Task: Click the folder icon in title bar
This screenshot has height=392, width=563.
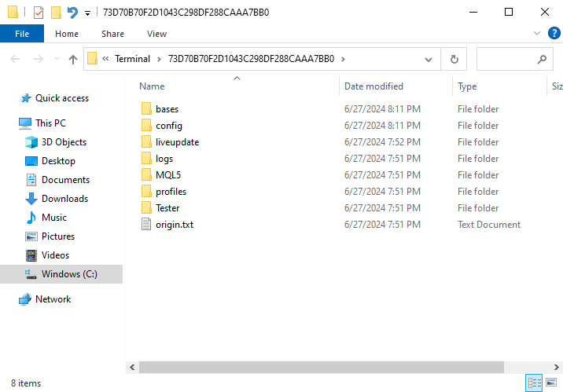Action: click(13, 12)
